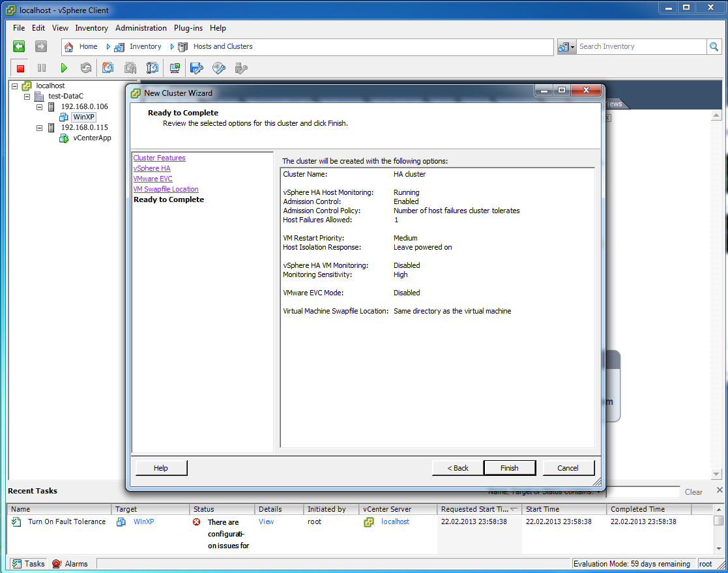Open the Edit menu
This screenshot has width=728, height=573.
click(x=38, y=28)
